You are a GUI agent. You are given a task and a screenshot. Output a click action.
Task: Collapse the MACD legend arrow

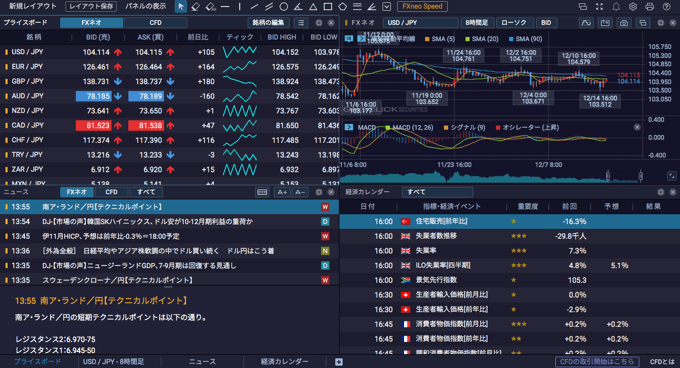(349, 127)
